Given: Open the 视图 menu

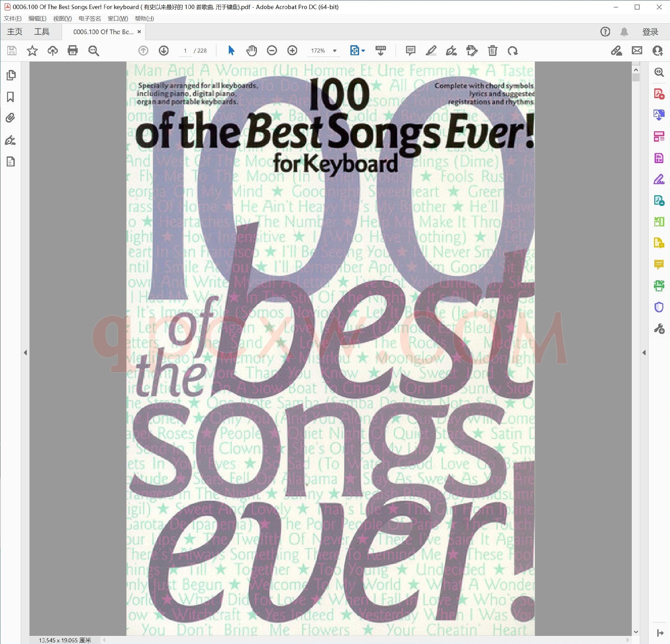Looking at the screenshot, I should point(63,18).
